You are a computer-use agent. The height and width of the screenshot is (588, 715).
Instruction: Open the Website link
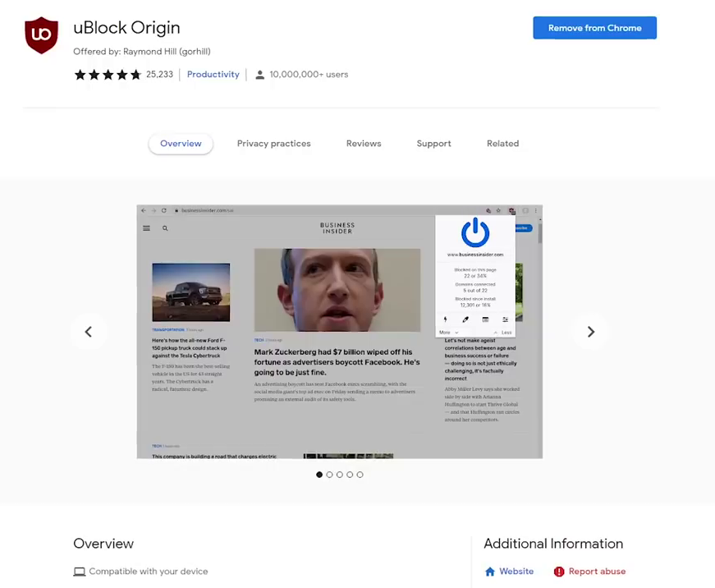516,571
